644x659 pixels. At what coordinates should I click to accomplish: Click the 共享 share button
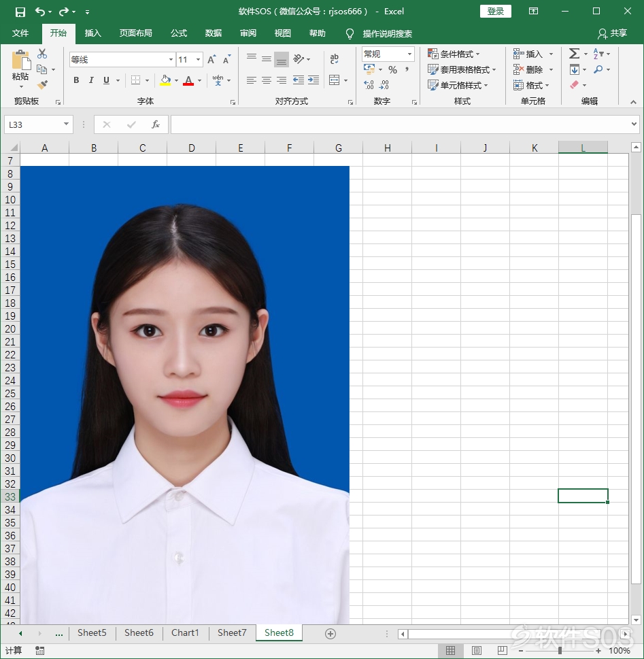click(613, 33)
